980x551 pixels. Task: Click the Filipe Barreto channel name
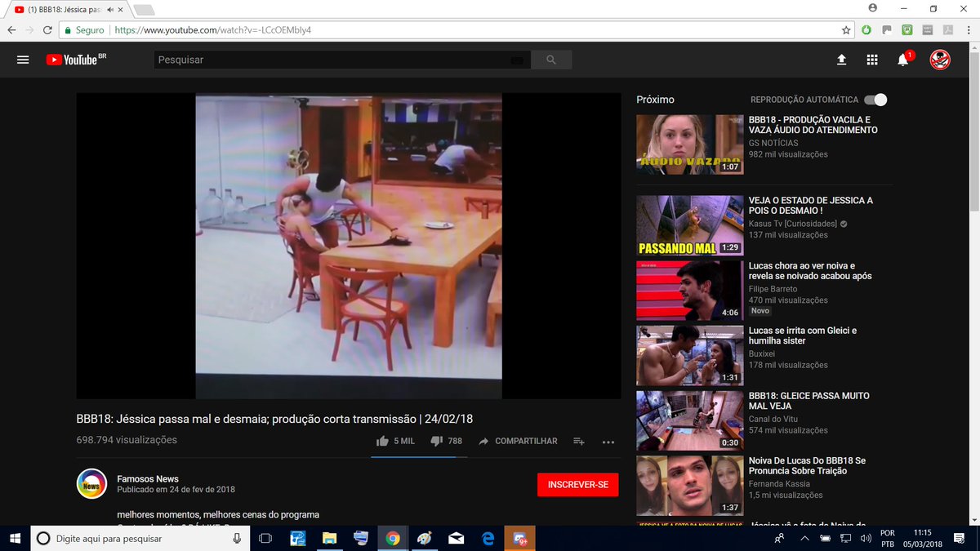[x=773, y=289]
